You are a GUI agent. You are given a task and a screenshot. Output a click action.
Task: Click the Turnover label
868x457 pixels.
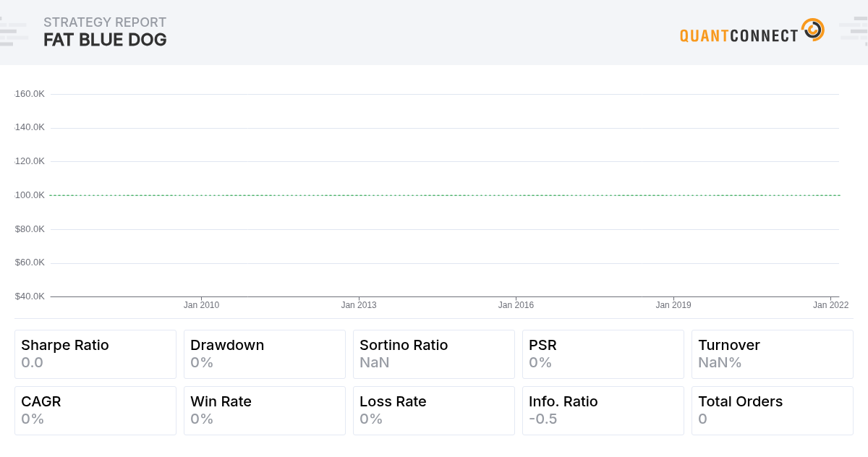(729, 346)
